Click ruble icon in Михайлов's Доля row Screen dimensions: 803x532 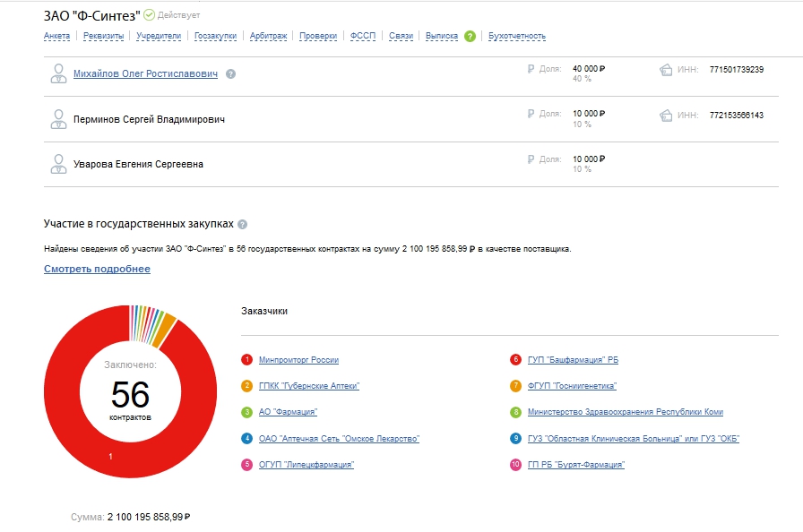(x=531, y=69)
